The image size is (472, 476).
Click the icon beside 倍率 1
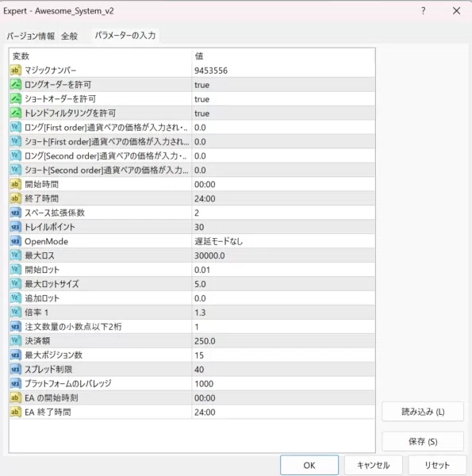pos(16,313)
